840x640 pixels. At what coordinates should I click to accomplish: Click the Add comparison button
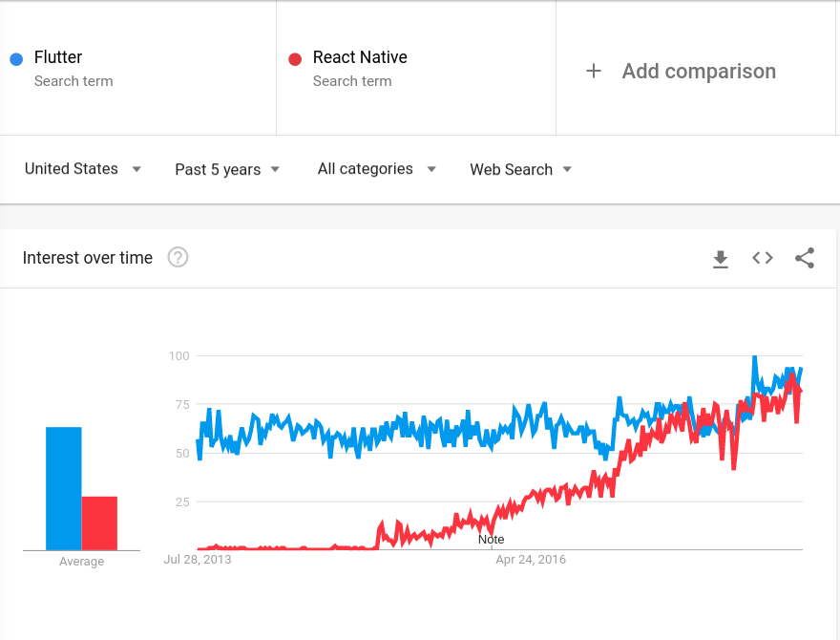click(698, 72)
